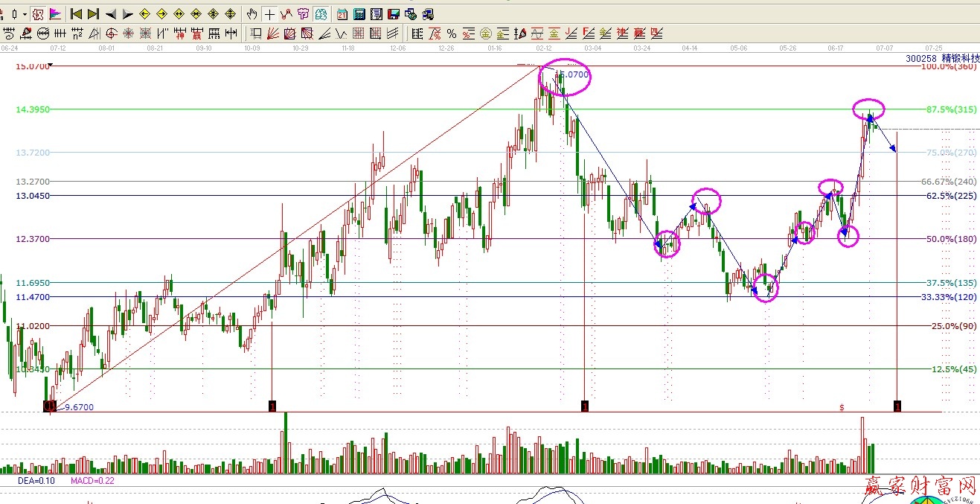Click the yellow diamond left arrow icon
980x504 pixels.
(x=144, y=14)
